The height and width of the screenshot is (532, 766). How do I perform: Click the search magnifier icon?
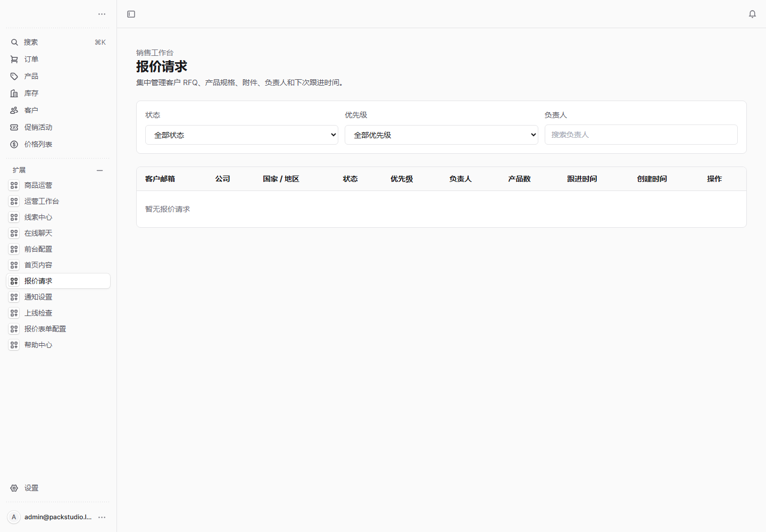pyautogui.click(x=14, y=42)
